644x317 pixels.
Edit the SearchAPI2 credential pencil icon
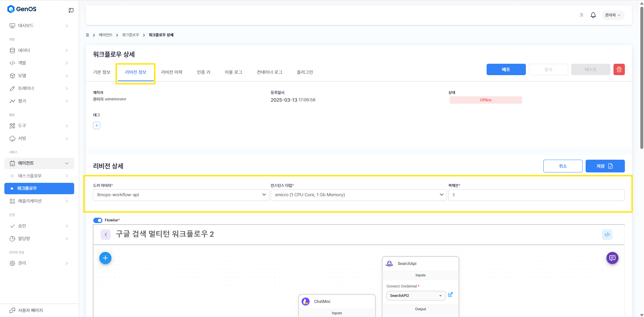click(450, 295)
